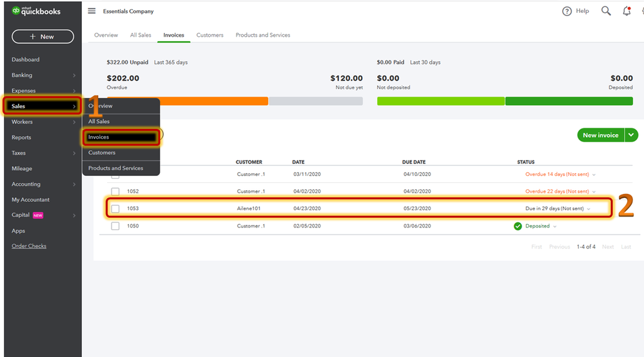The image size is (644, 357).
Task: Tick the checkbox for invoice 1053
Action: pyautogui.click(x=115, y=209)
